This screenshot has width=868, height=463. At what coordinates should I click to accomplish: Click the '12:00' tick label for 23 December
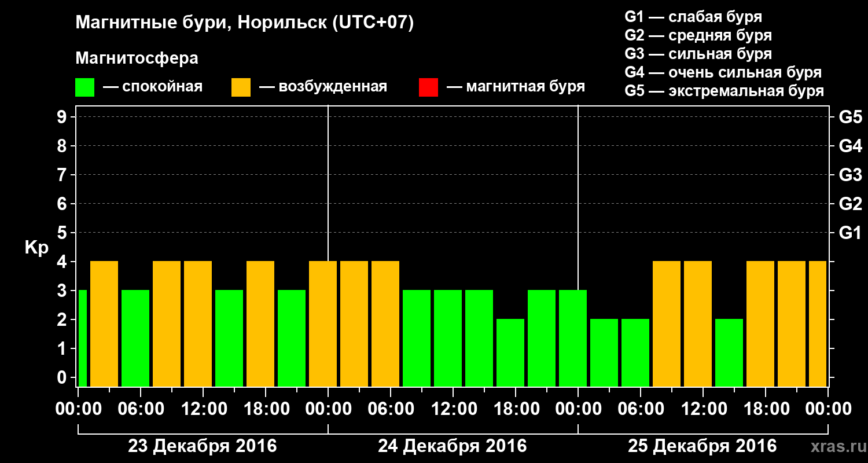203,409
